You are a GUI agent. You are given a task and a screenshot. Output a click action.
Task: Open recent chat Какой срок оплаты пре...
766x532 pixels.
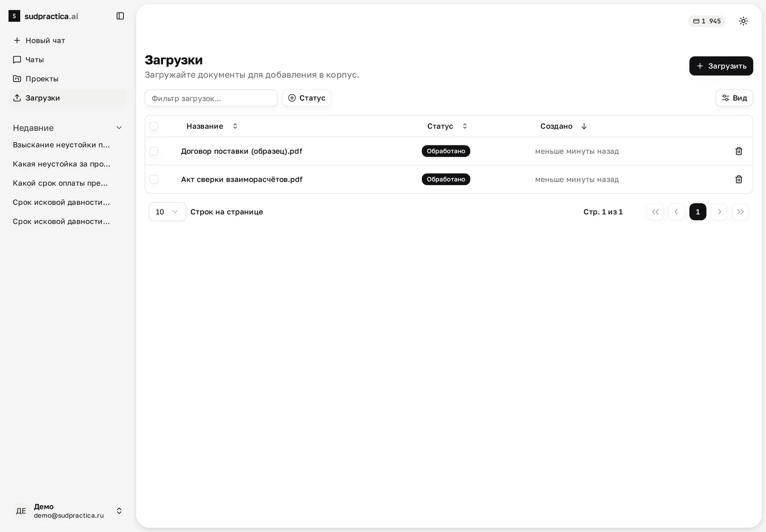coord(60,183)
